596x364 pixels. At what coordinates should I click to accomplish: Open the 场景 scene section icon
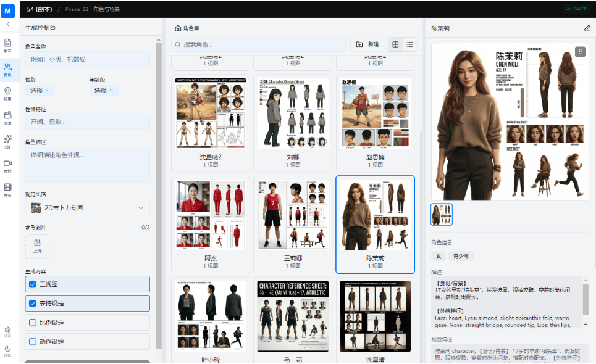coord(7,93)
